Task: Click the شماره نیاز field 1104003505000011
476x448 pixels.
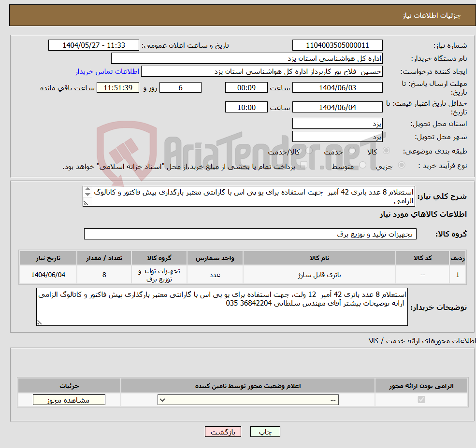Action: click(337, 45)
